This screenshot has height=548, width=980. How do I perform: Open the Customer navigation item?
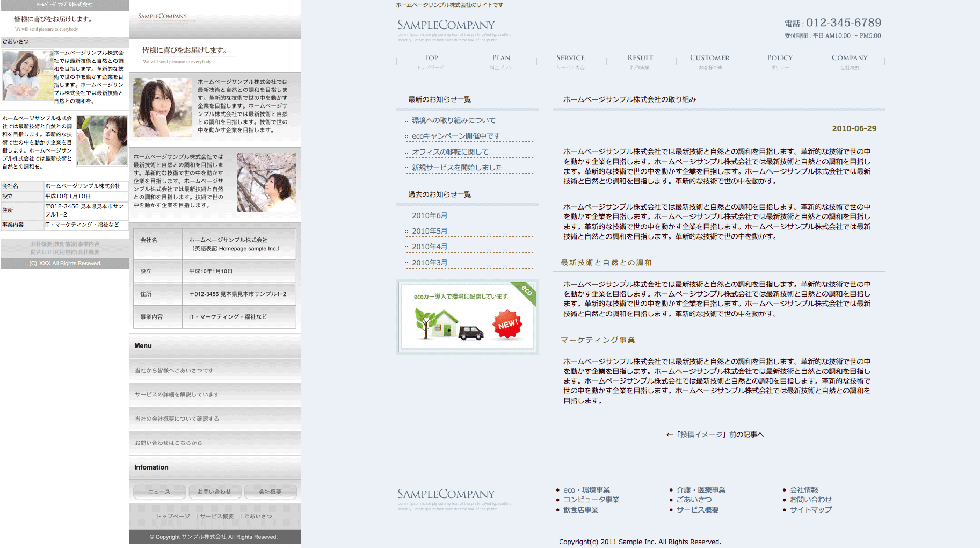[710, 61]
